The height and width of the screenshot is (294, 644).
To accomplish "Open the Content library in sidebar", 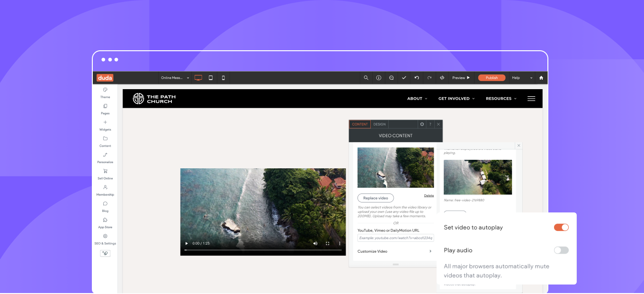I will [105, 142].
